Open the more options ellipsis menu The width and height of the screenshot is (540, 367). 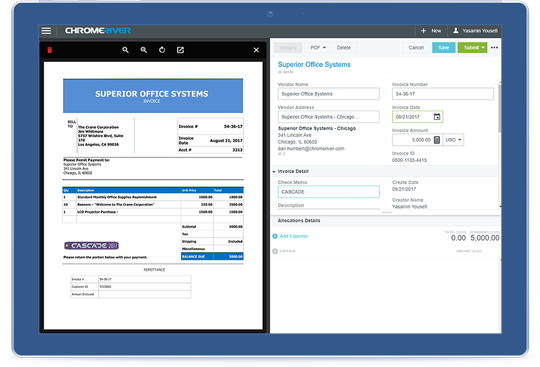coord(494,48)
